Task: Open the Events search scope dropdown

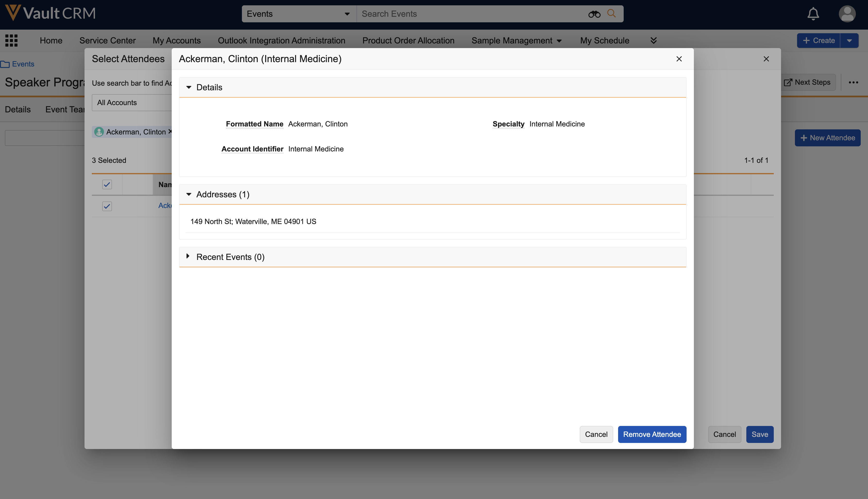Action: point(298,14)
